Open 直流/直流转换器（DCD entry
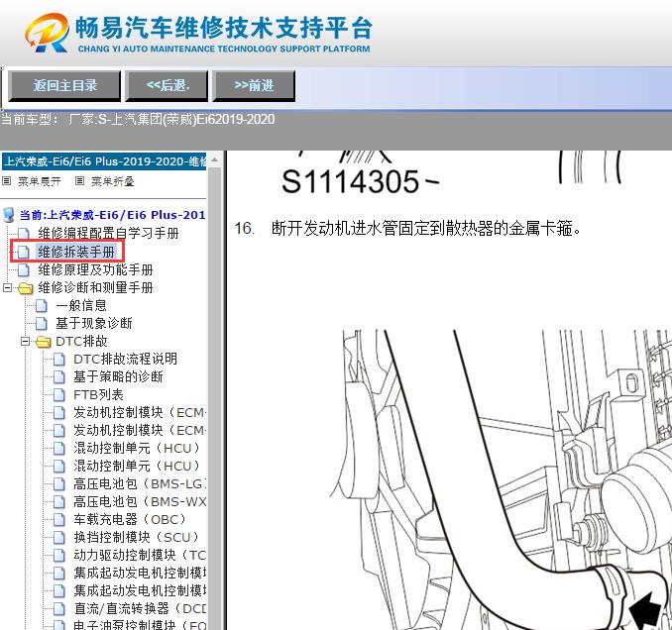The height and width of the screenshot is (630, 672). (140, 608)
